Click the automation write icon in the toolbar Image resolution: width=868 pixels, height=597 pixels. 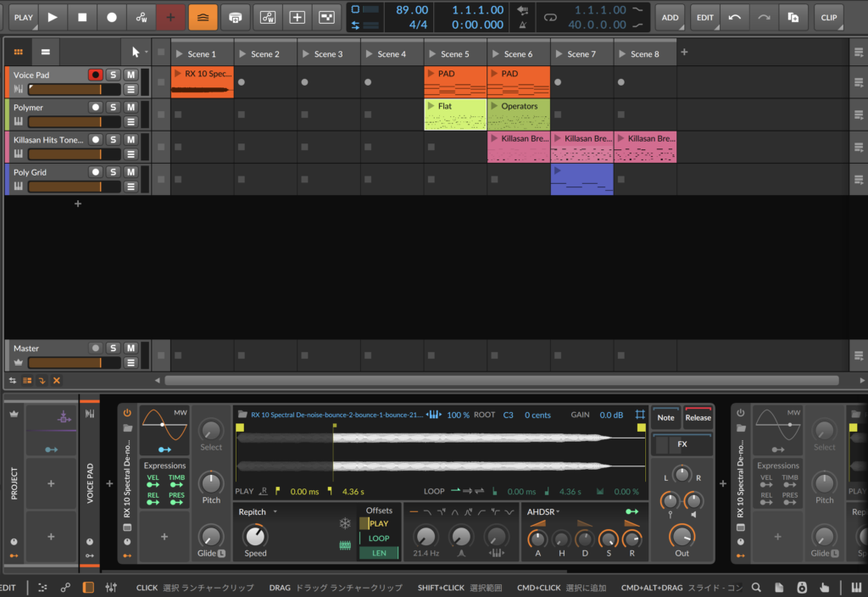click(139, 17)
